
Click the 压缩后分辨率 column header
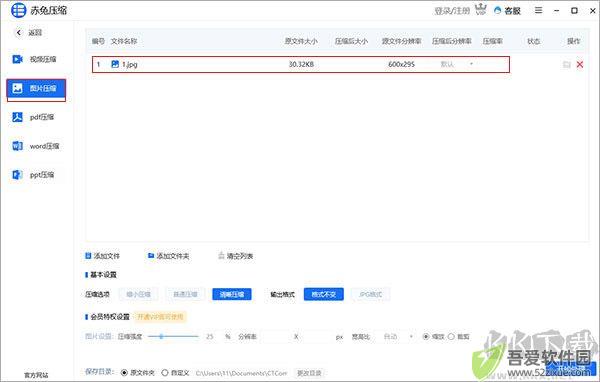coord(452,41)
